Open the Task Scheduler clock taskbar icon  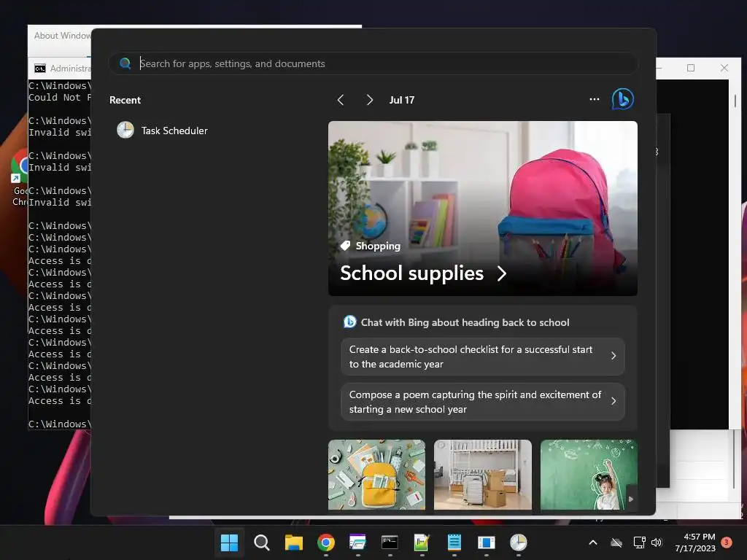[x=519, y=542]
